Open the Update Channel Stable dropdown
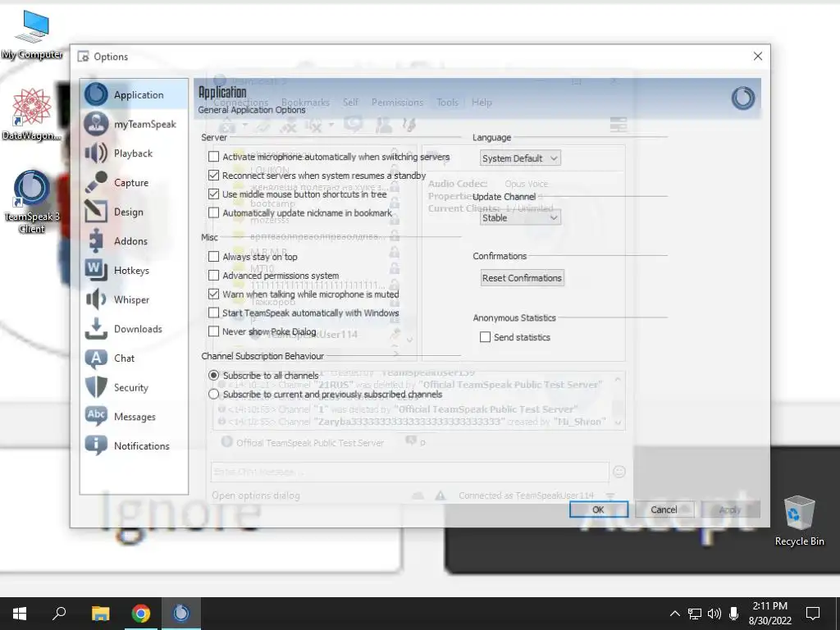This screenshot has height=630, width=840. click(520, 217)
